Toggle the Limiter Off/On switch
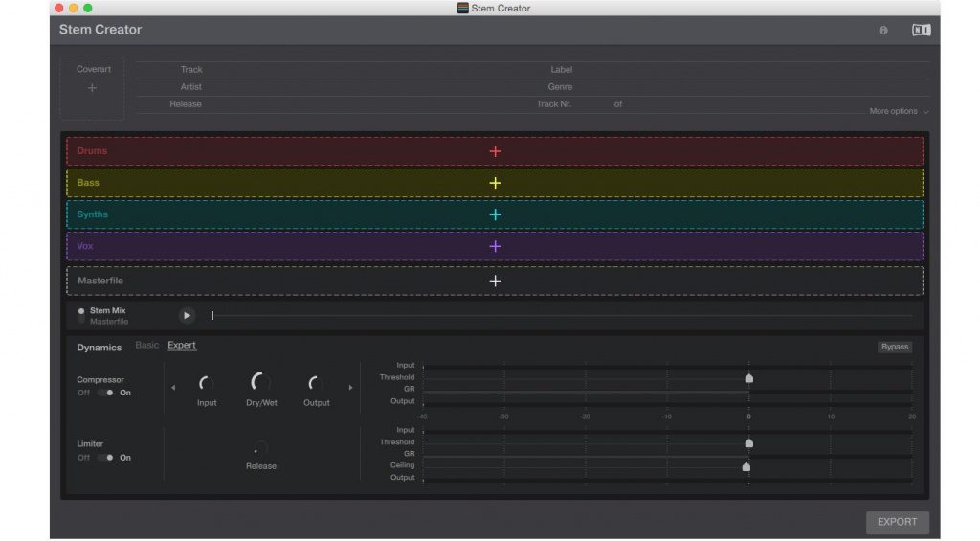The width and height of the screenshot is (980, 541). (x=105, y=458)
